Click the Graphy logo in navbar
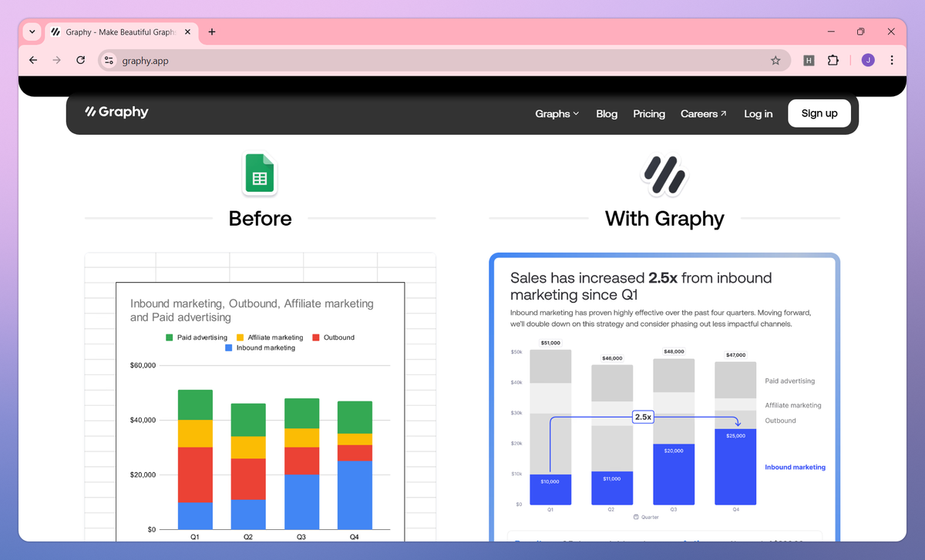The image size is (925, 560). (116, 112)
